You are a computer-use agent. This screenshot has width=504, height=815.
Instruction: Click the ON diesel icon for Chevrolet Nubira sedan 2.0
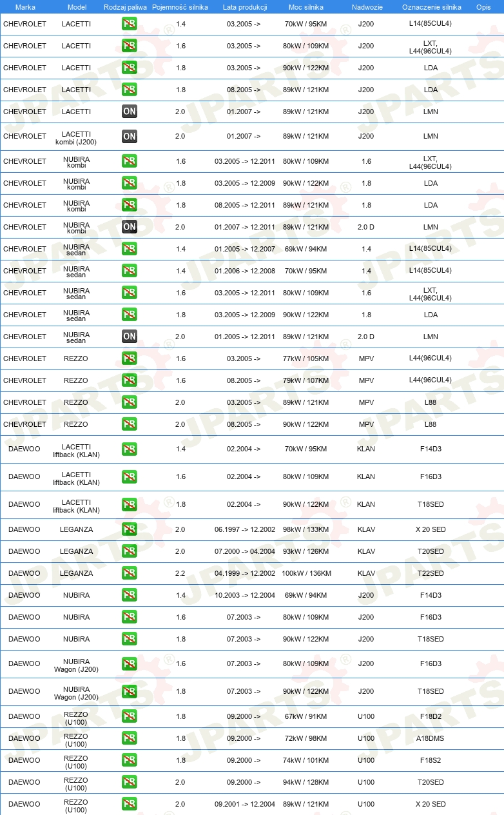130,337
